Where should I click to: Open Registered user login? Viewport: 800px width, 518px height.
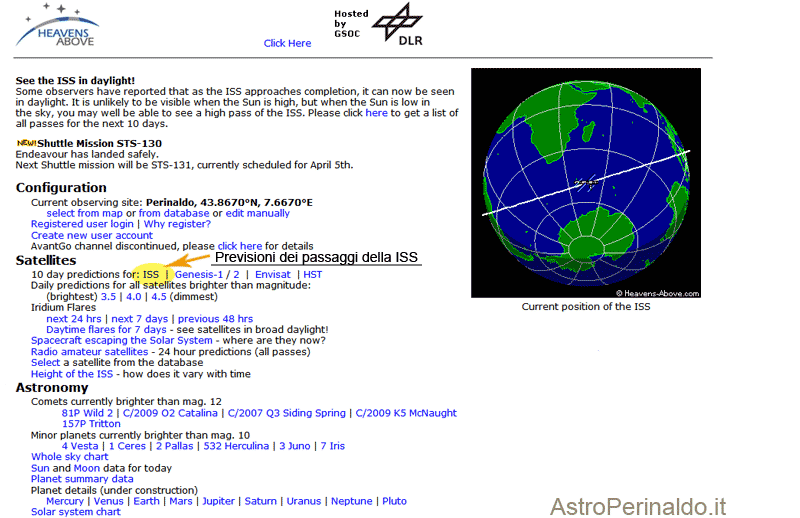(82, 224)
